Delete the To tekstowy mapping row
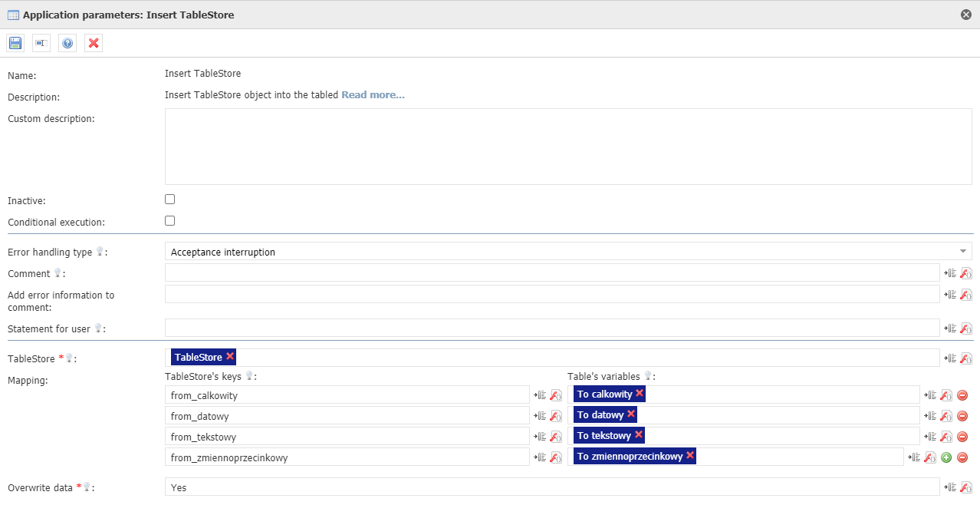This screenshot has width=980, height=505. [x=962, y=437]
